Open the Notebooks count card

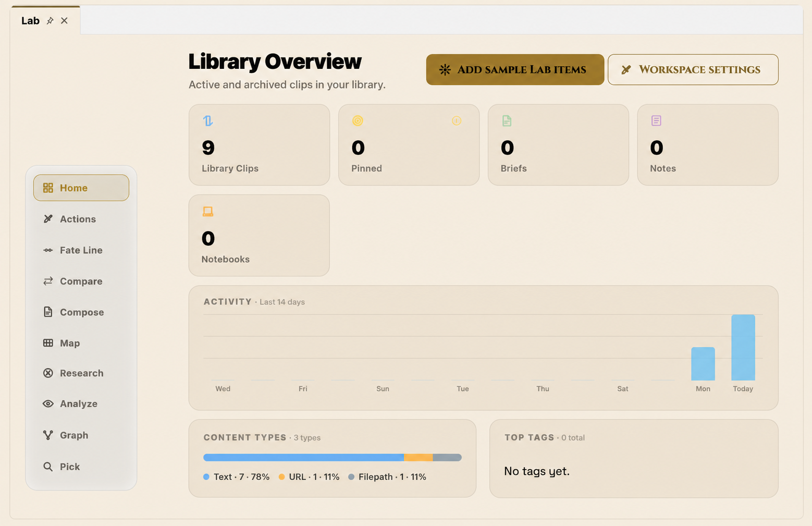pos(259,236)
